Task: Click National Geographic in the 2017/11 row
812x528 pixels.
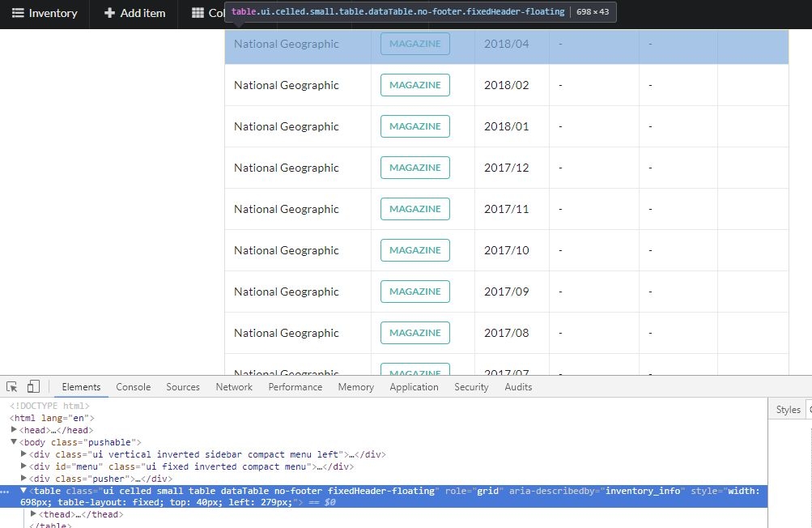Action: tap(287, 209)
